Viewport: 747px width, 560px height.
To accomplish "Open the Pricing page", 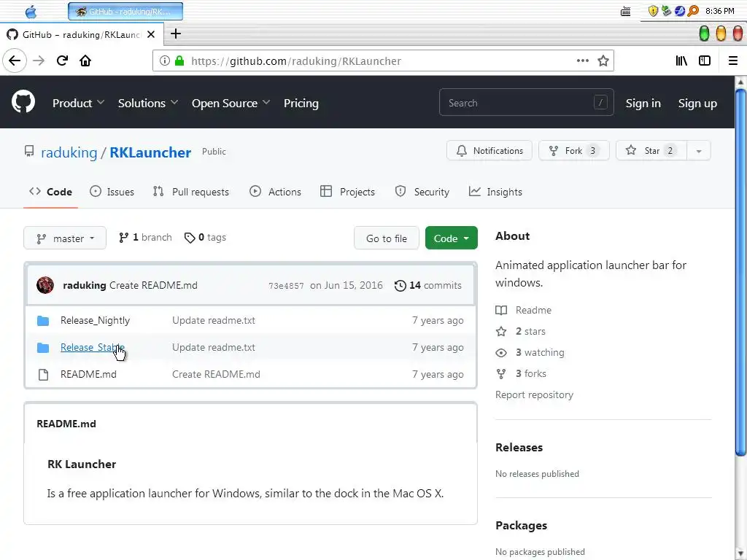I will 301,103.
